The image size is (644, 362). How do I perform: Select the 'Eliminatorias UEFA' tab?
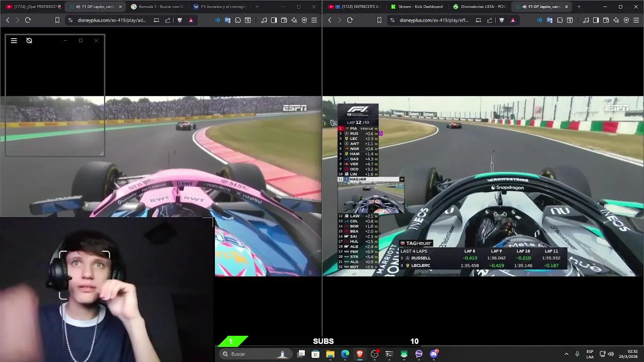coord(480,7)
